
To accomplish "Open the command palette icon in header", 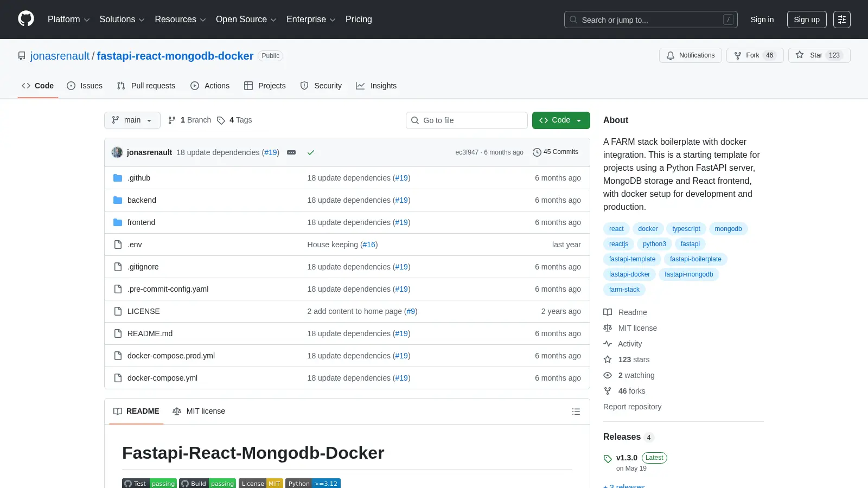I will tap(842, 20).
